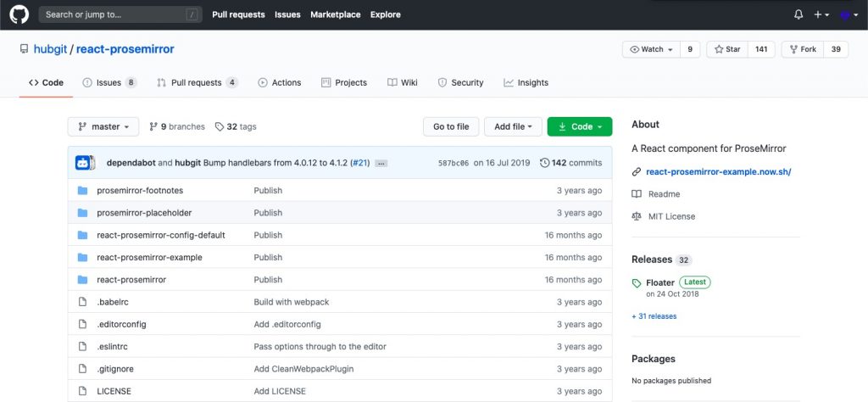Select the Code tab
Viewport: 868px width, 402px height.
tap(46, 82)
